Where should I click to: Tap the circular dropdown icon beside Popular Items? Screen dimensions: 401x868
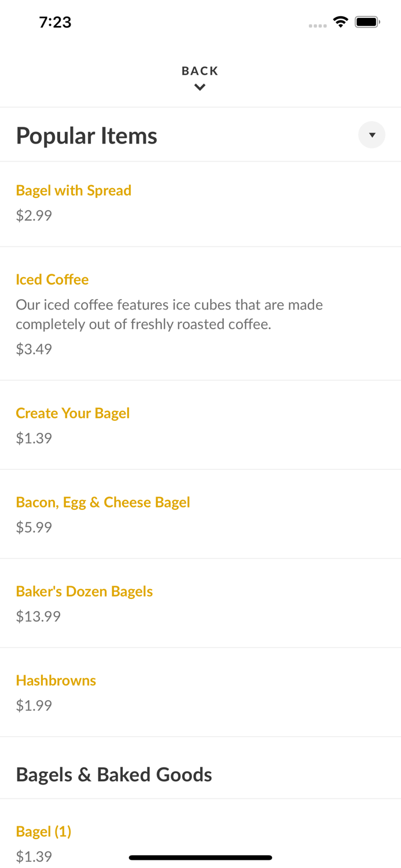click(372, 135)
